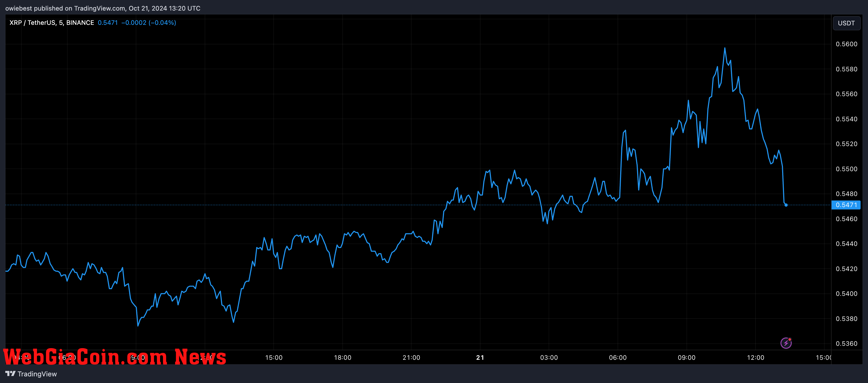
Task: Click the 15:00 time label before 18:00
Action: pos(274,357)
